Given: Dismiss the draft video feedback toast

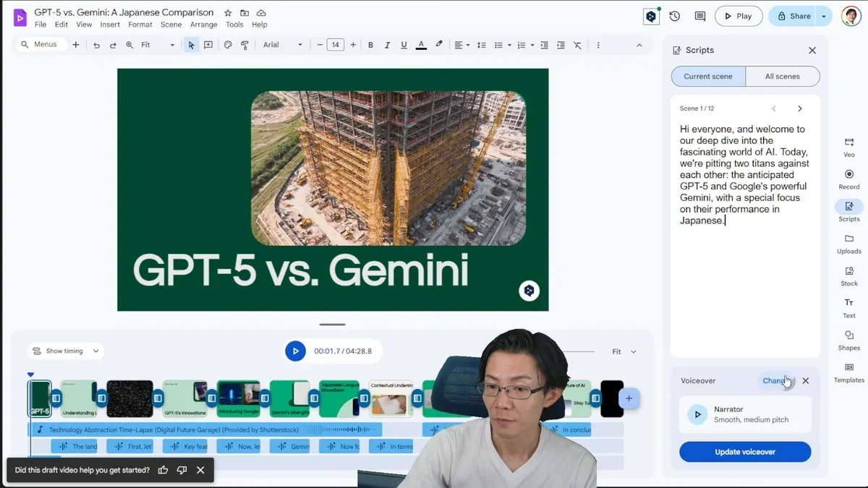Looking at the screenshot, I should tap(200, 470).
